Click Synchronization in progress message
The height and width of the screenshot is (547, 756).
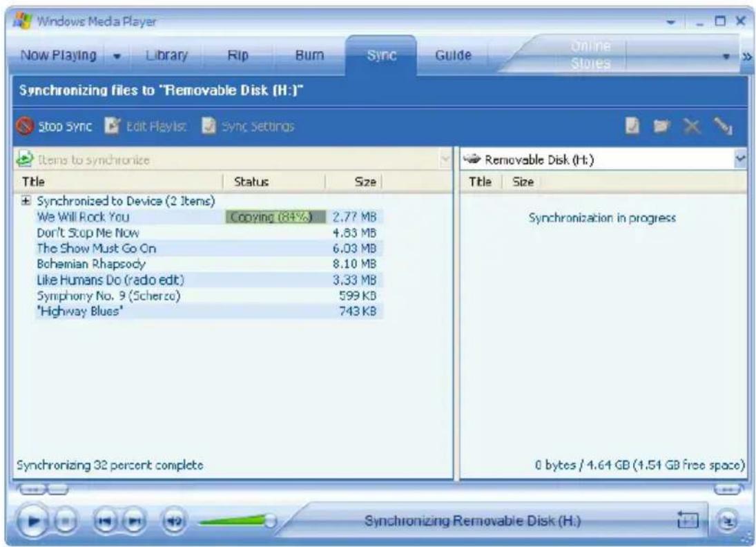[x=602, y=218]
